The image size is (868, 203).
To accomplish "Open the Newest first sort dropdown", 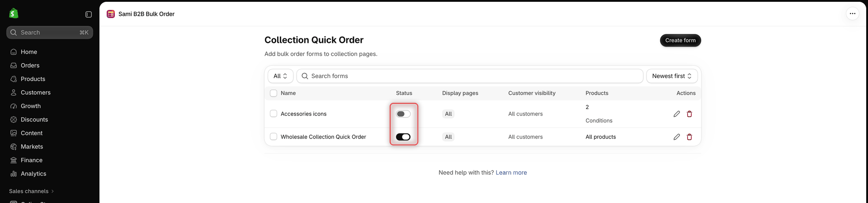I will point(672,76).
